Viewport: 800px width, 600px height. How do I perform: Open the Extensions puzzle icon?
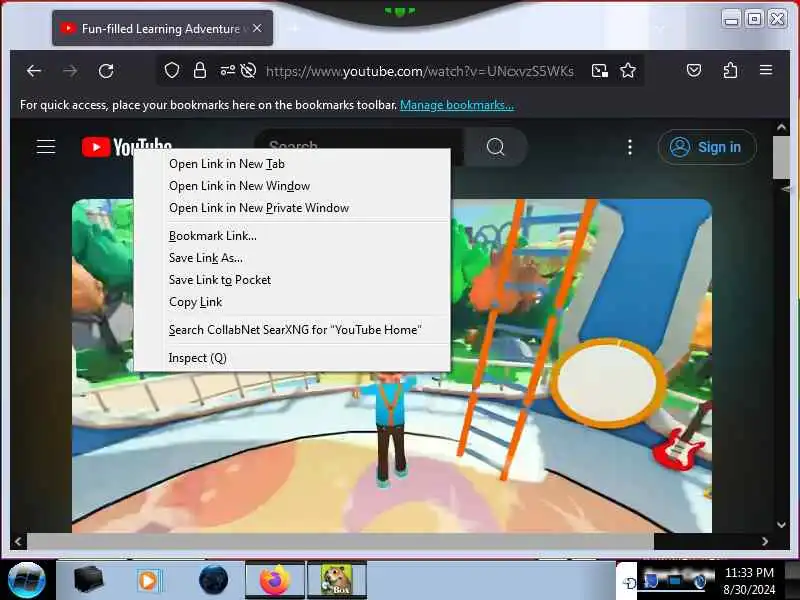(x=730, y=70)
